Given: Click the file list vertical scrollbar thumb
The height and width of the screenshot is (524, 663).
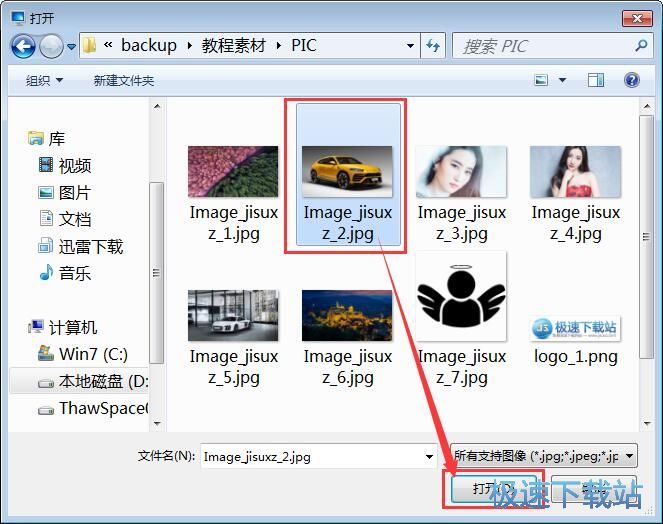Looking at the screenshot, I should point(647,237).
